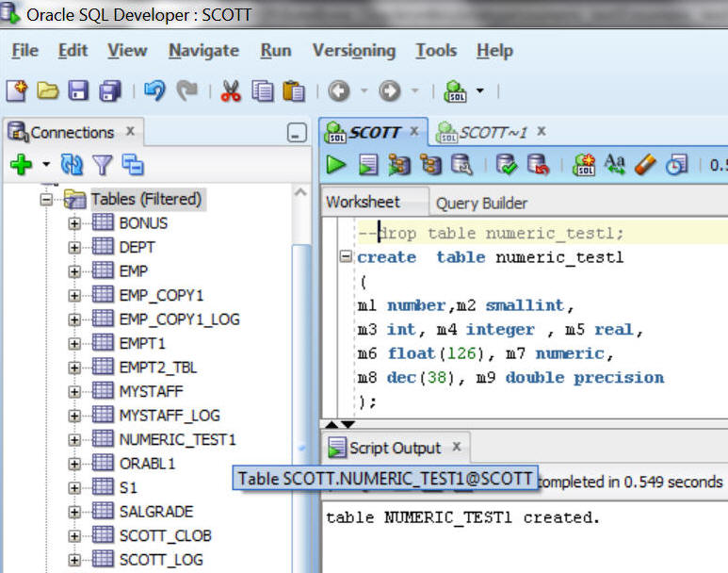Open back history dropdown arrow
Viewport: 728px width, 573px height.
coord(364,90)
